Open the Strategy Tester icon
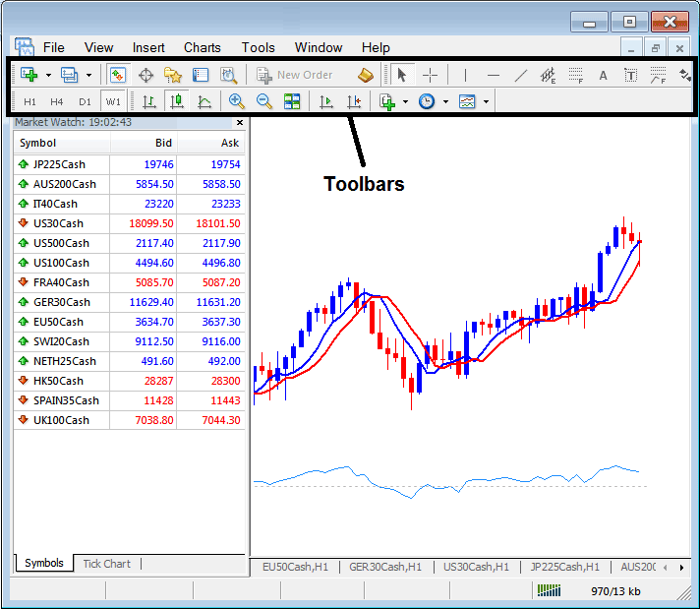Image resolution: width=700 pixels, height=609 pixels. coord(228,75)
